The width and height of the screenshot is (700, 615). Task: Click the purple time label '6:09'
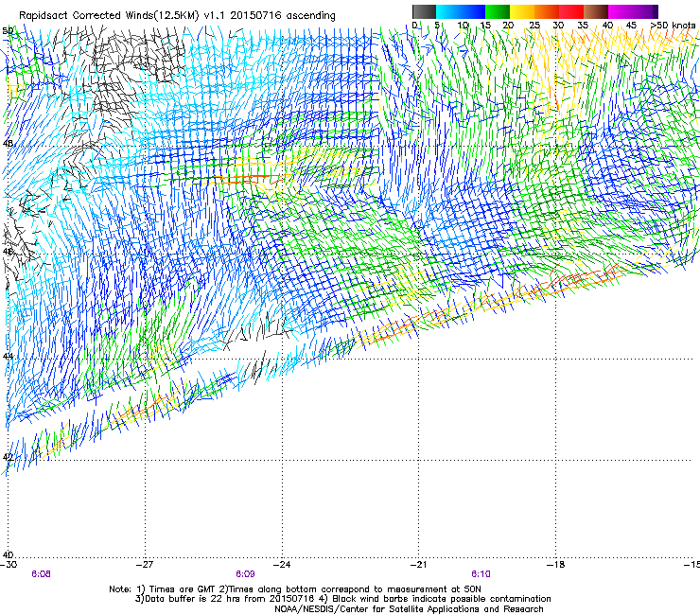(x=246, y=574)
